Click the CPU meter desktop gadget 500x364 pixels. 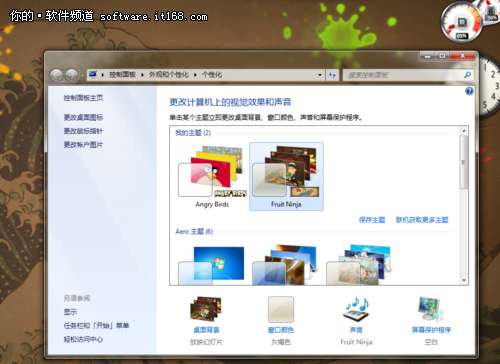point(461,23)
